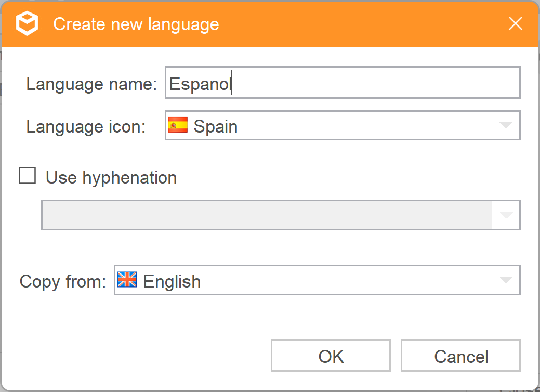Click the Language name input field

[343, 83]
